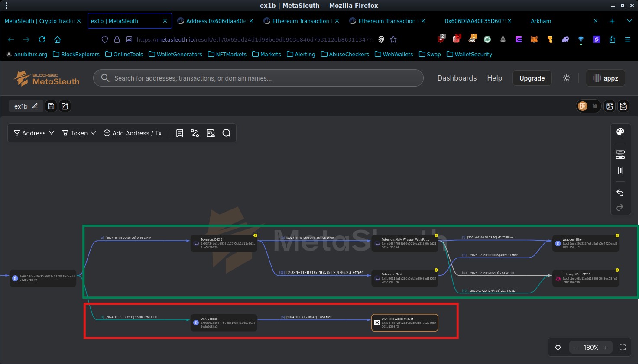Toggle light/dark theme with the sun icon

click(x=567, y=78)
